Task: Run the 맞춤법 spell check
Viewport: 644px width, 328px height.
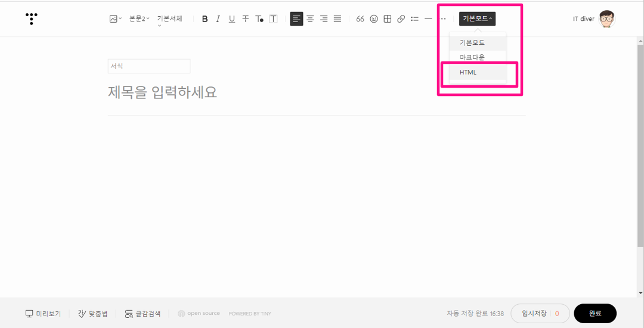Action: (93, 314)
